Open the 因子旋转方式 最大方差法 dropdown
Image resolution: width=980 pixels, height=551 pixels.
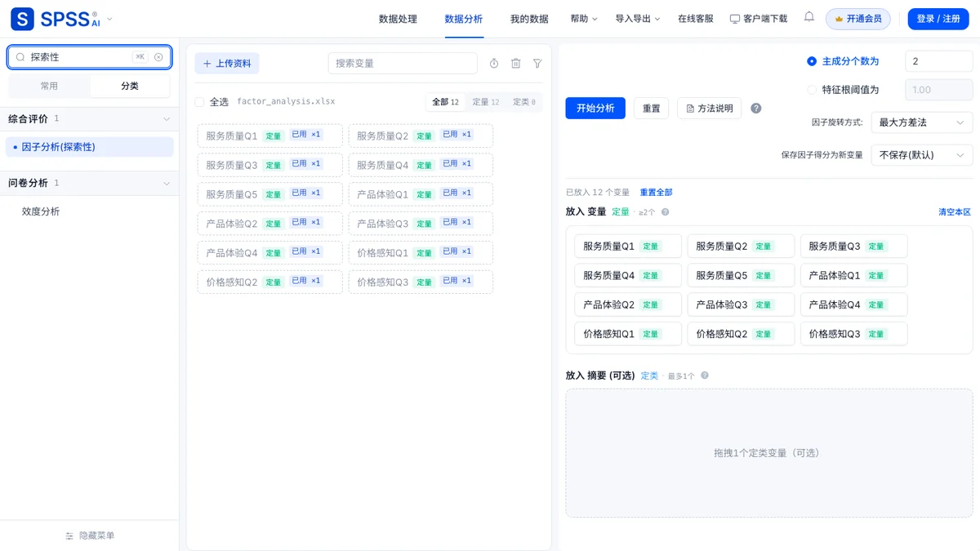pyautogui.click(x=922, y=122)
